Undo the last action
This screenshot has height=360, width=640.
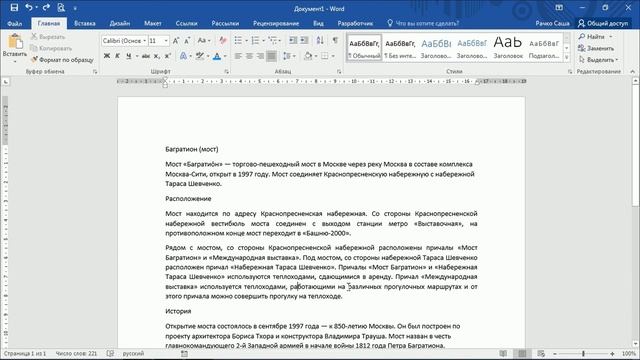tap(29, 8)
